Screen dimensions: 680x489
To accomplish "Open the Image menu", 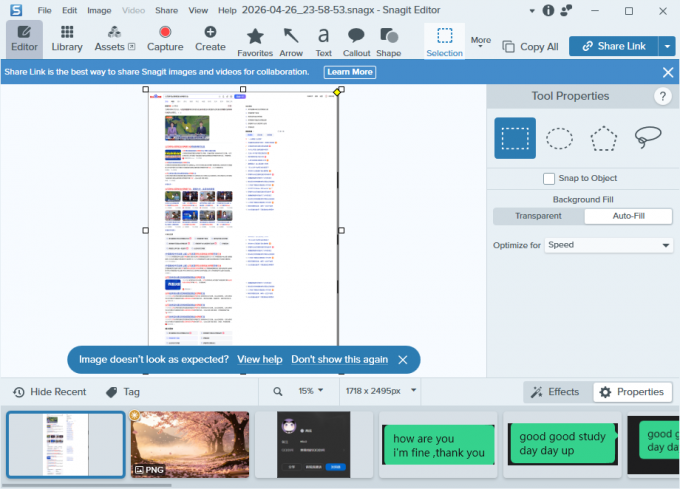I will pos(99,10).
